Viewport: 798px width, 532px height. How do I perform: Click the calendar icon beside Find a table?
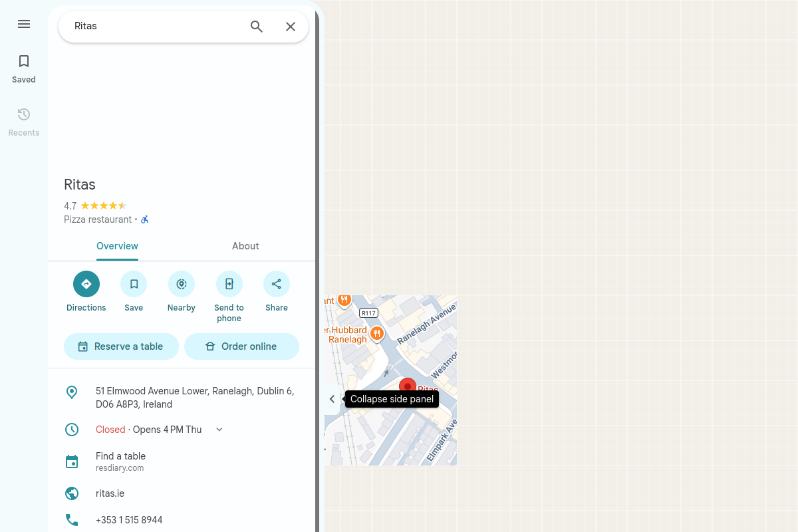point(72,462)
